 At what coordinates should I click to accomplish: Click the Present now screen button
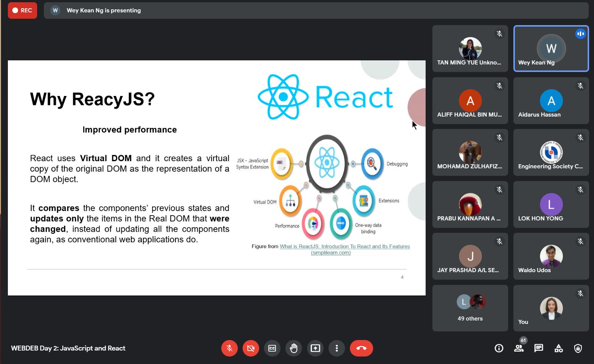(x=315, y=348)
